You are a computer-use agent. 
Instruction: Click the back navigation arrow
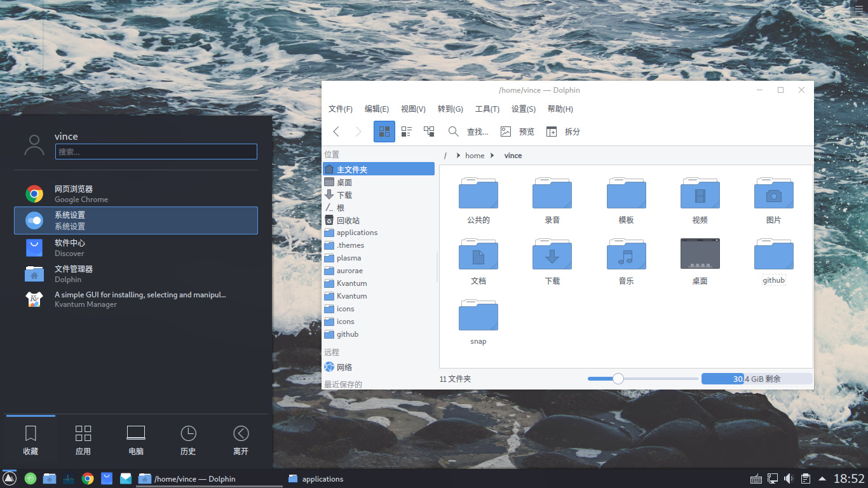pyautogui.click(x=336, y=132)
